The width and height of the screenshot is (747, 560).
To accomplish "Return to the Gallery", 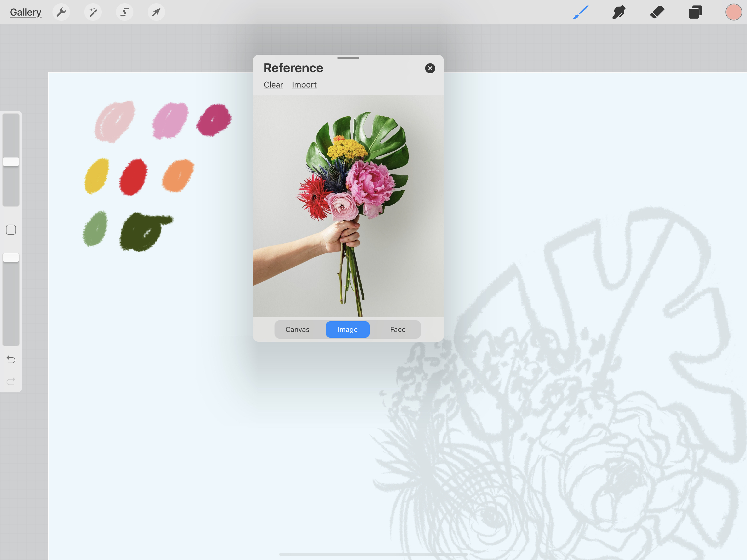I will pos(26,12).
